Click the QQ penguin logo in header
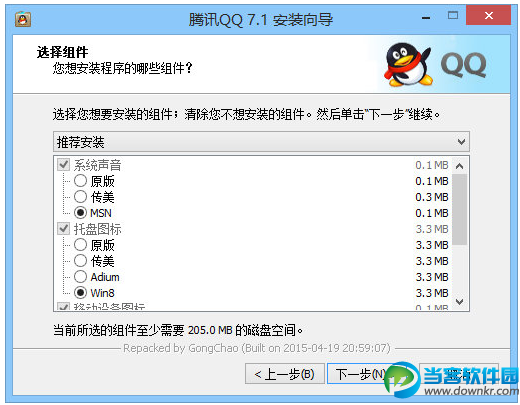The height and width of the screenshot is (405, 520). pos(409,64)
